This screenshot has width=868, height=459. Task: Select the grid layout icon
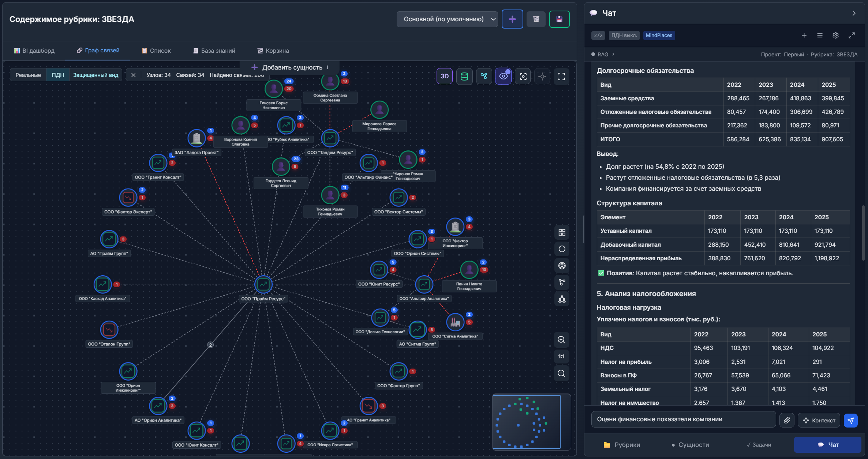point(562,232)
